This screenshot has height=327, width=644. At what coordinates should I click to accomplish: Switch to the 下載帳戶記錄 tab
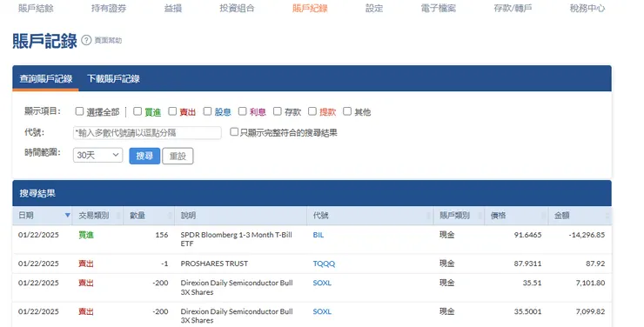[x=113, y=78]
